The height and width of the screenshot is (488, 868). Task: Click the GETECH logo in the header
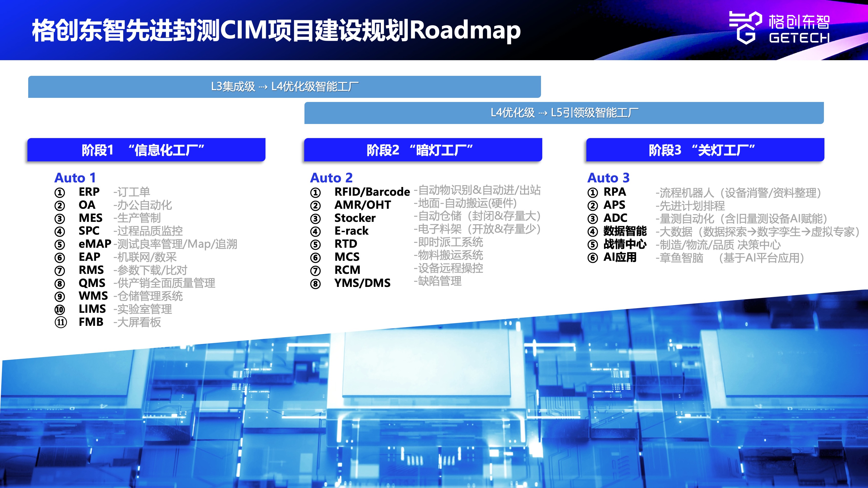tap(779, 28)
